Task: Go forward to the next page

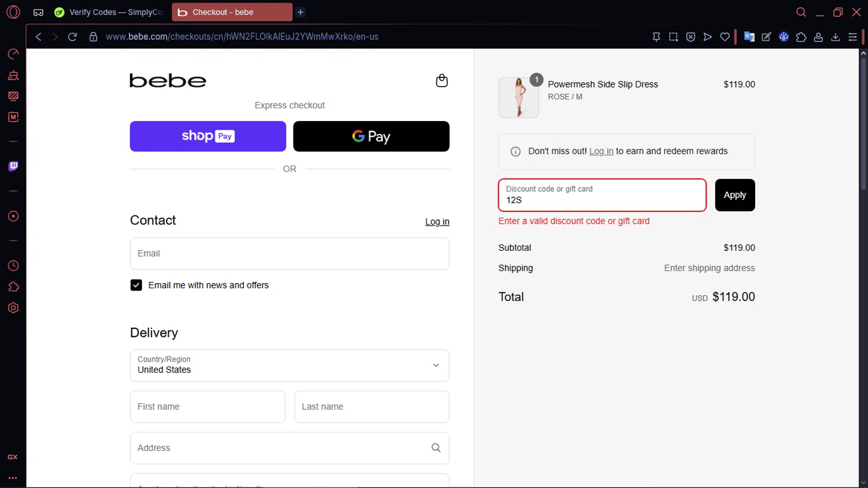Action: click(55, 37)
